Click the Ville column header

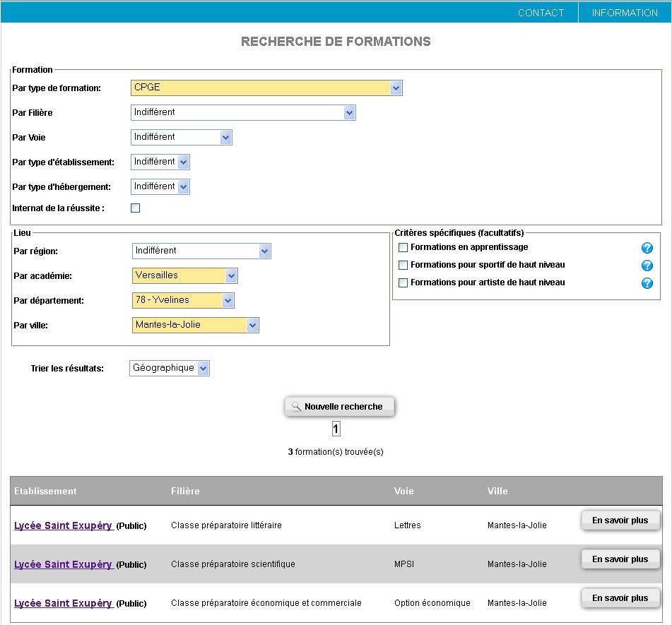click(x=497, y=492)
